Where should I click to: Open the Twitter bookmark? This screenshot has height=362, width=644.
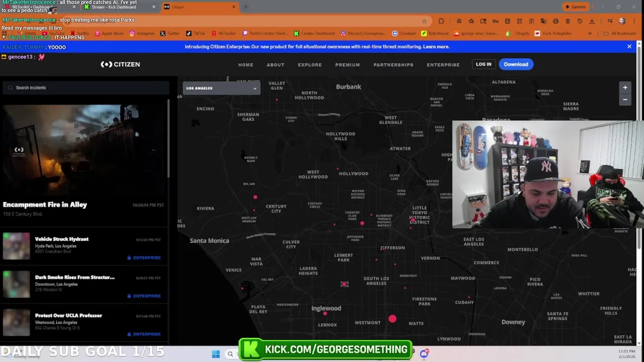(170, 34)
